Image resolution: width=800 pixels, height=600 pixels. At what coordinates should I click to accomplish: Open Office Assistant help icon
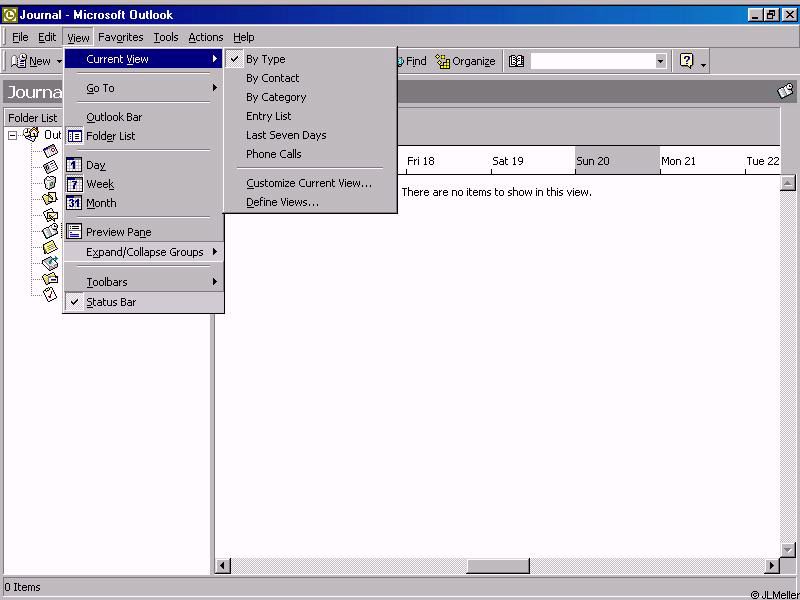coord(686,61)
